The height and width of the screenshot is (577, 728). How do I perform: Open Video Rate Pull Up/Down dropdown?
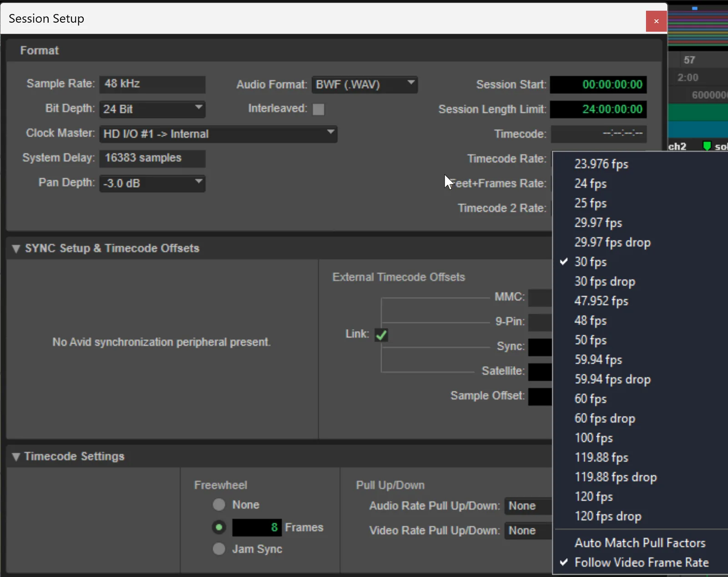(x=528, y=531)
